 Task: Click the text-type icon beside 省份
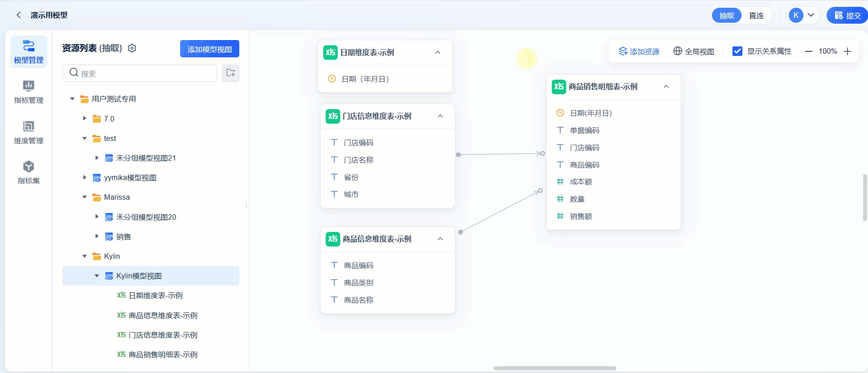click(334, 177)
